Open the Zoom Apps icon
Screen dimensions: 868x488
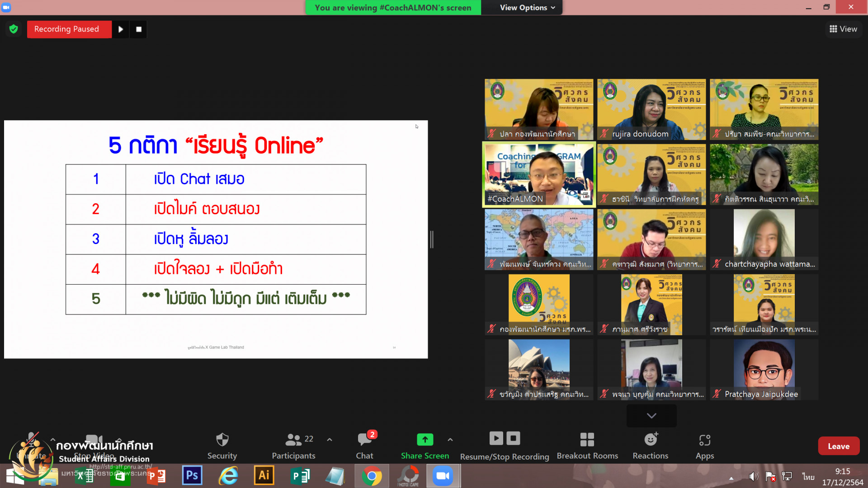coord(704,440)
